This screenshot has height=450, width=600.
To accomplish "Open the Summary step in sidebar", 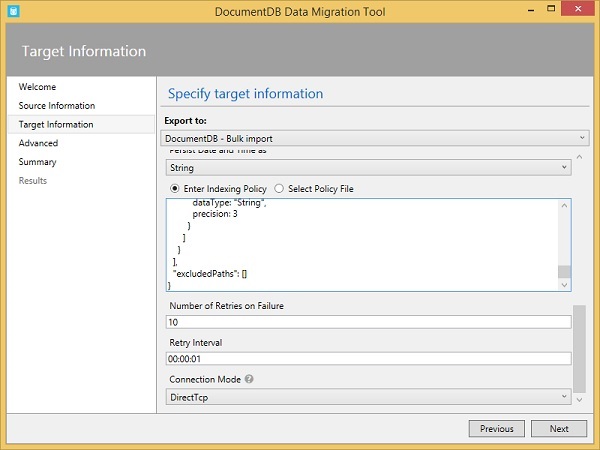I will click(38, 162).
